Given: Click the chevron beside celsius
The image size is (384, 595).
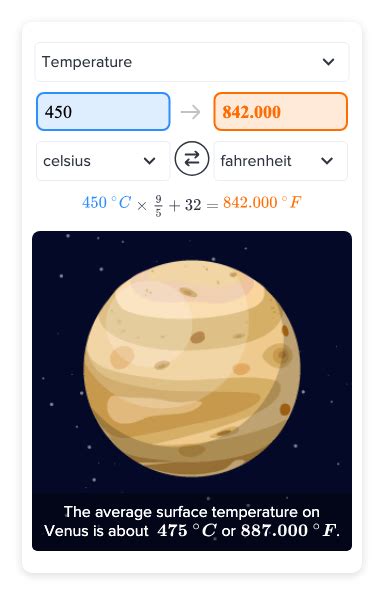Looking at the screenshot, I should [150, 161].
